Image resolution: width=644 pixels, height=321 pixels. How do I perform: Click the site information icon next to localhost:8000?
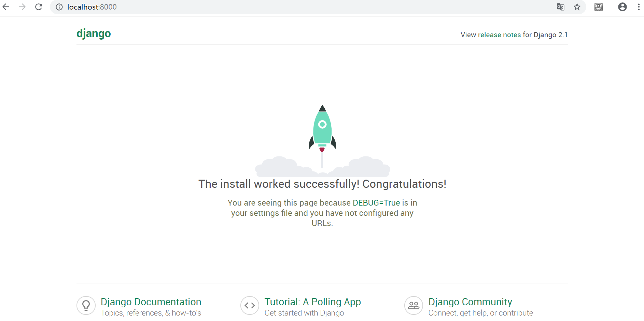click(59, 7)
